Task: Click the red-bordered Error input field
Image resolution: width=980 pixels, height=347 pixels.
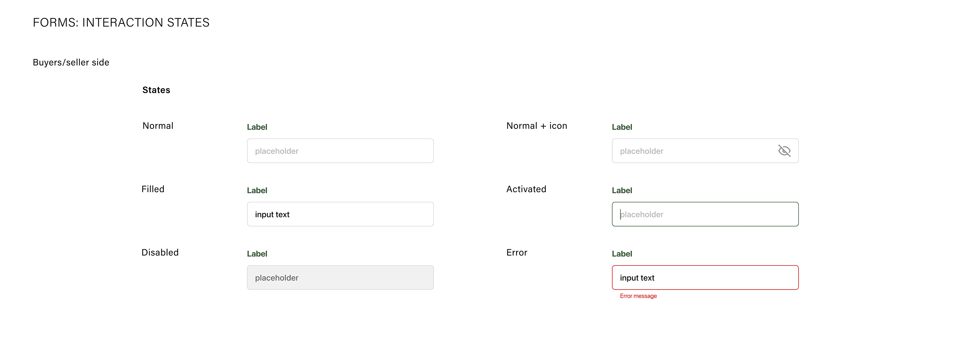Action: (705, 277)
